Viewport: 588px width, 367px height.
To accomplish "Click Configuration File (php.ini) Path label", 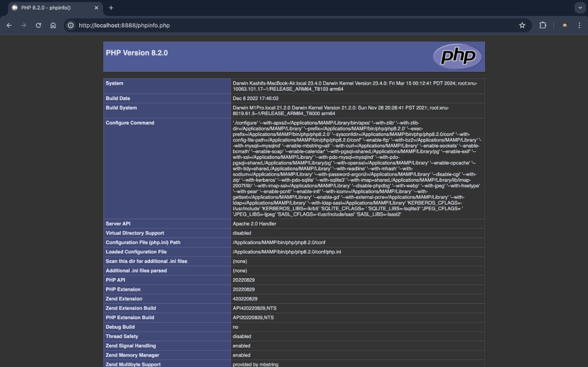I will pyautogui.click(x=143, y=242).
